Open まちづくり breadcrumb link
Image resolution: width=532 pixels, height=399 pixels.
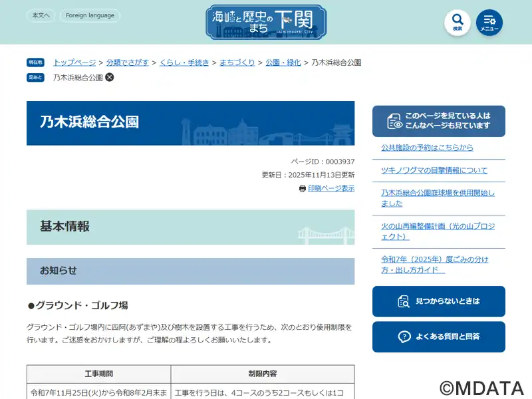point(237,63)
